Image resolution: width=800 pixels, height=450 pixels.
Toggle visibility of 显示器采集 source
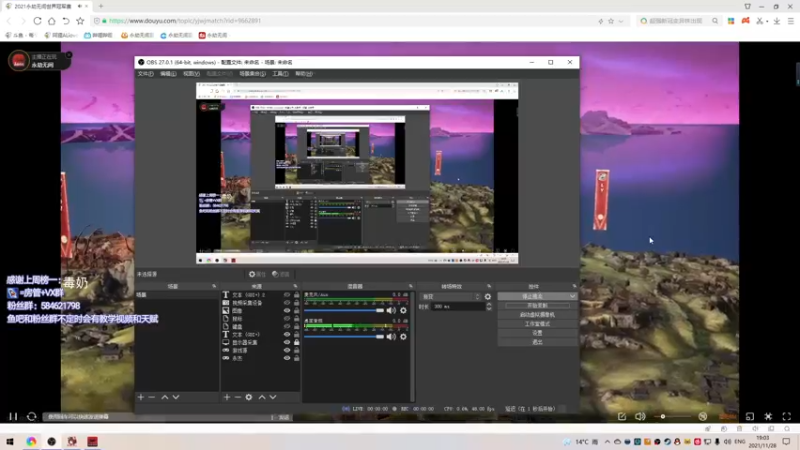click(x=287, y=342)
